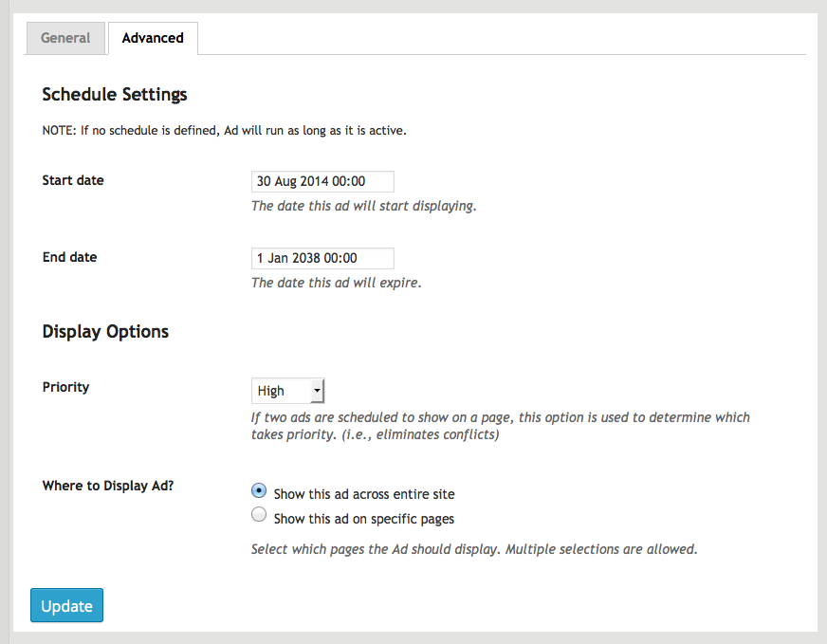Click the 'Start date' label
The height and width of the screenshot is (644, 827).
click(x=73, y=180)
